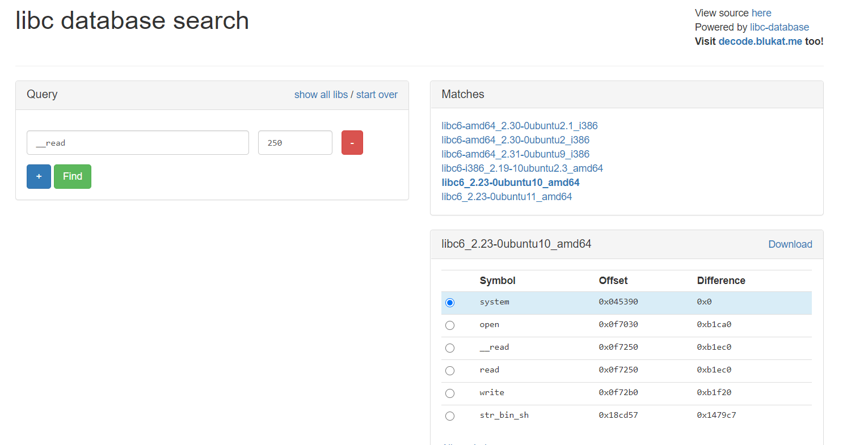Click the Download link for the libc
The width and height of the screenshot is (868, 445).
point(790,244)
